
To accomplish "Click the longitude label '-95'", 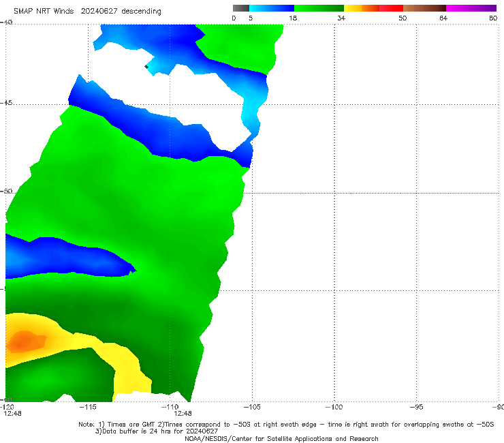I will pyautogui.click(x=416, y=407).
